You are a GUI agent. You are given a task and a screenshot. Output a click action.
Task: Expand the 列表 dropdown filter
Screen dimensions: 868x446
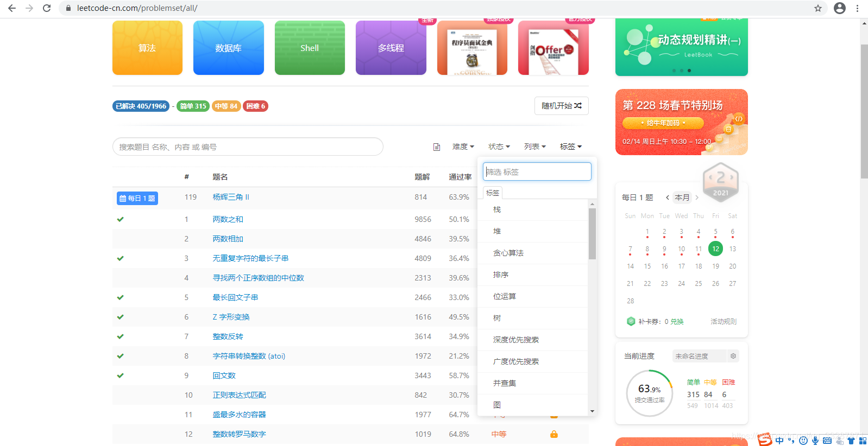point(535,146)
